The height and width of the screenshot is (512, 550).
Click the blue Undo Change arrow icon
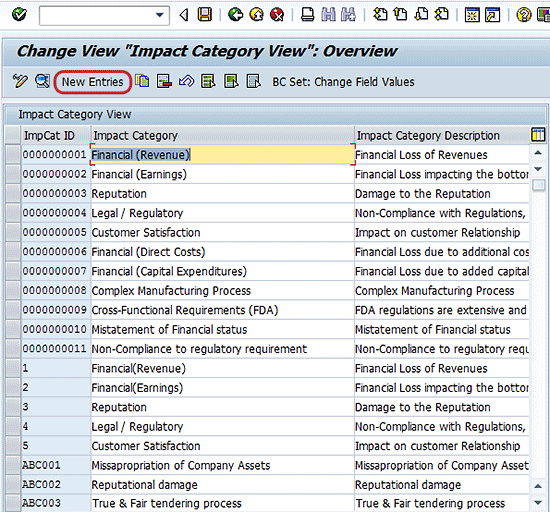[186, 81]
